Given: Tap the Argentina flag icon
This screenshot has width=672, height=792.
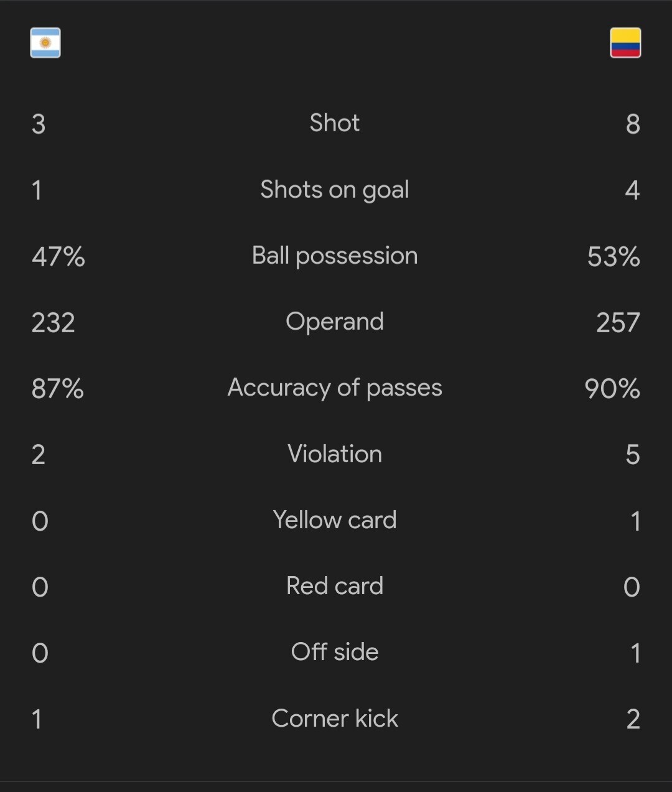Looking at the screenshot, I should coord(45,43).
